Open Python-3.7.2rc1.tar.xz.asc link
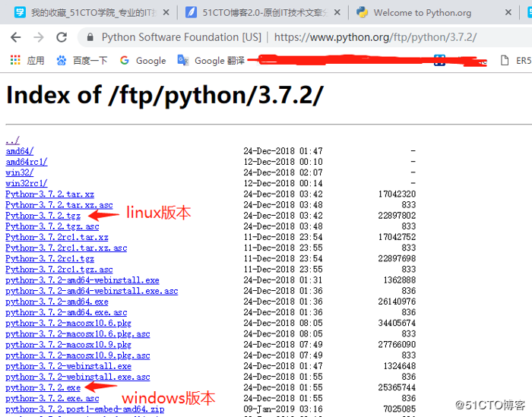 [x=67, y=248]
